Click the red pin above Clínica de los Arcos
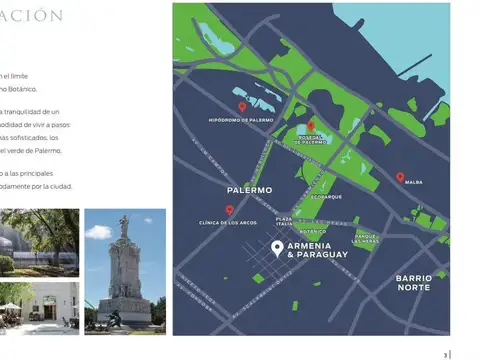Screen dimensions: 480x360 (x=229, y=210)
